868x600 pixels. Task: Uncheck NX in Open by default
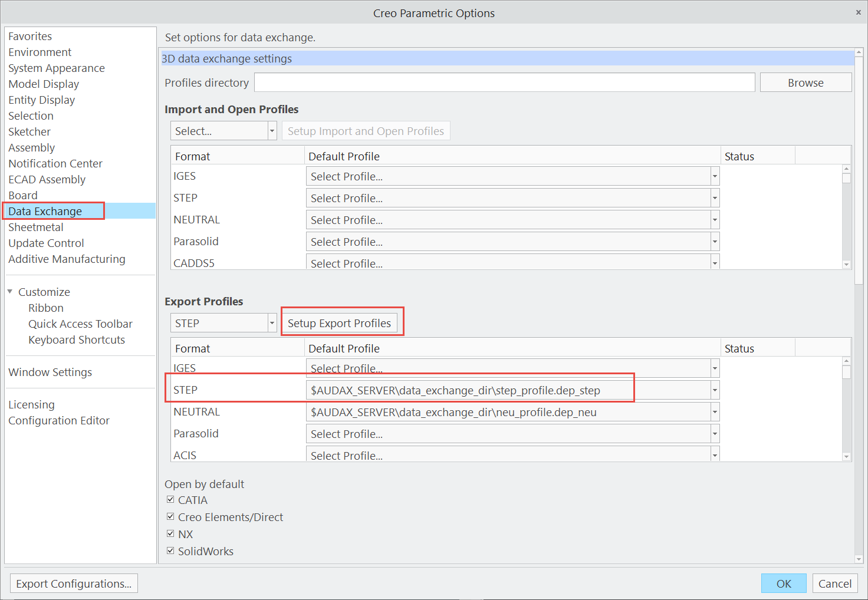coord(170,533)
